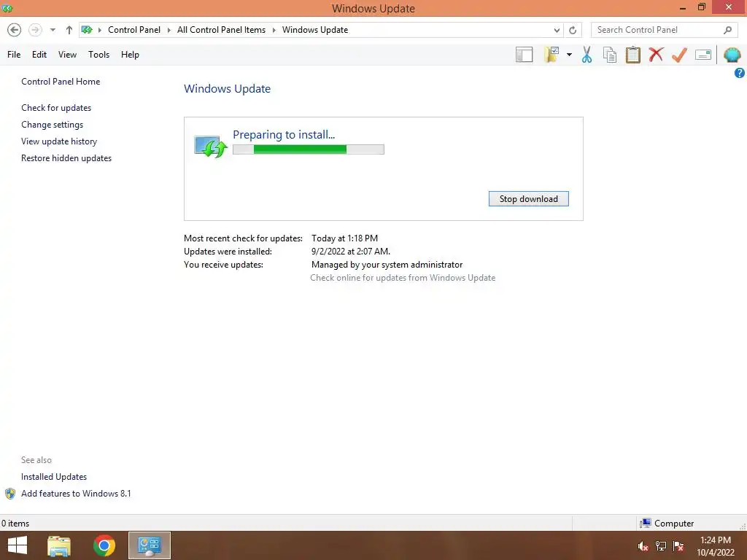Click the folder options checkmark icon
The image size is (747, 560).
[551, 55]
